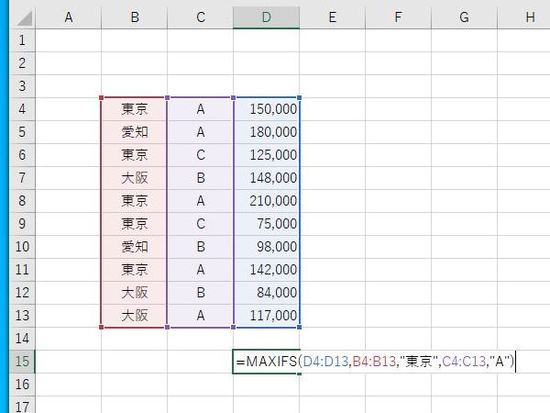Select row 10 header

click(x=22, y=247)
